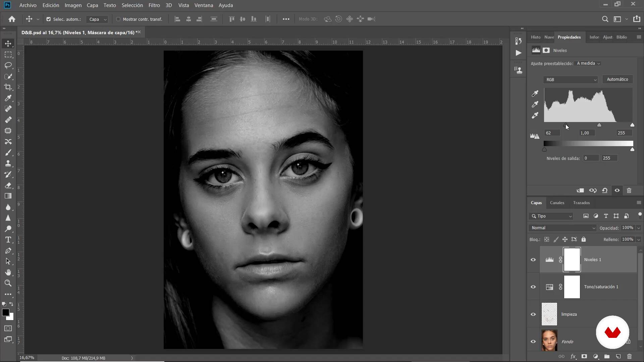Select the Crop tool

[8, 87]
